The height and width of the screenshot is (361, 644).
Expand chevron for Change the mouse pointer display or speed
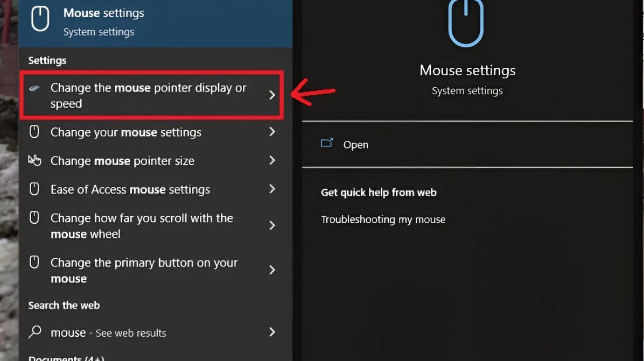[272, 95]
